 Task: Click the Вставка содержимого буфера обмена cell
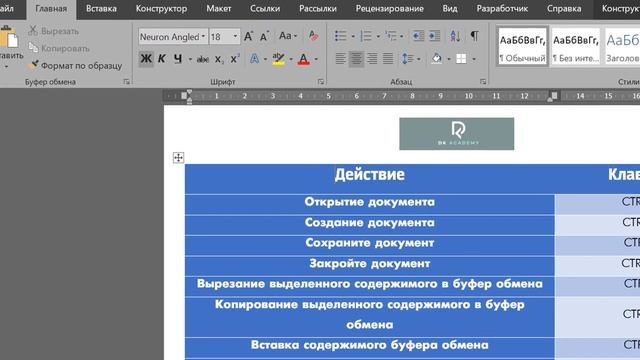(369, 348)
